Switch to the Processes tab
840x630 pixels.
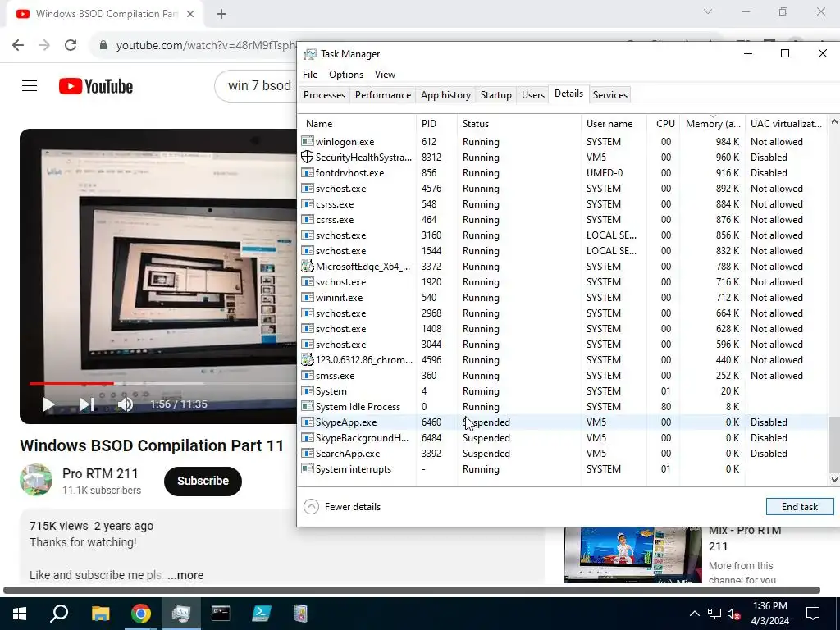(324, 95)
